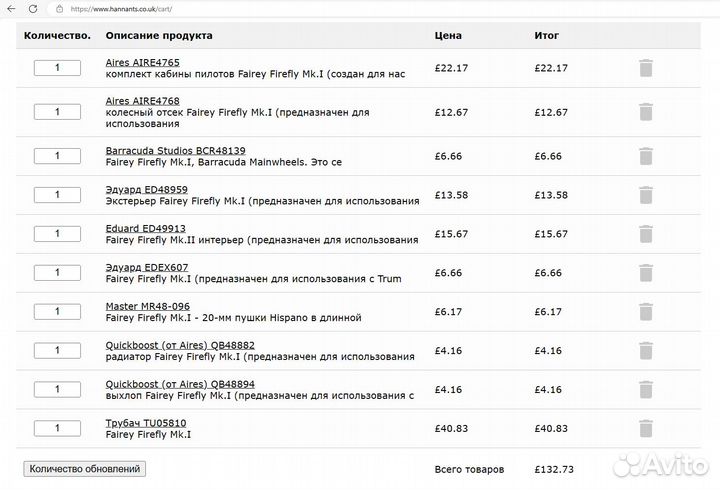Viewport: 720px width, 490px height.
Task: Remove Aires AIRE4768 with its trash icon
Action: [646, 112]
